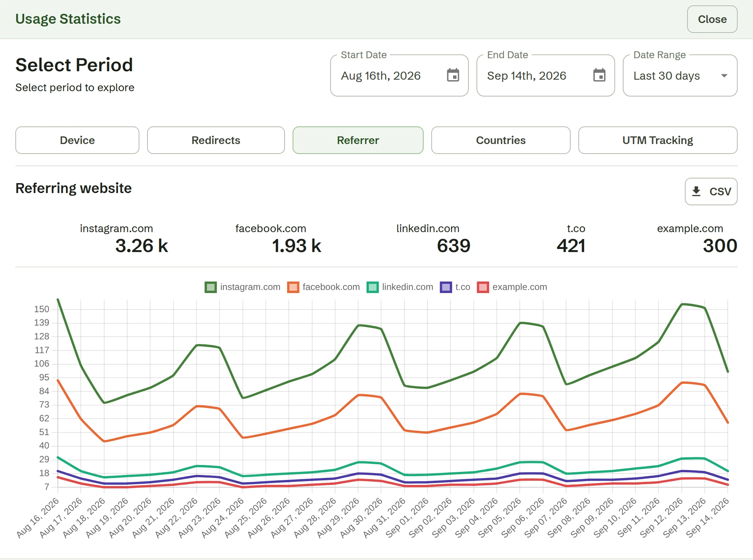This screenshot has height=560, width=753.
Task: Open the Start Date calendar icon
Action: 453,75
